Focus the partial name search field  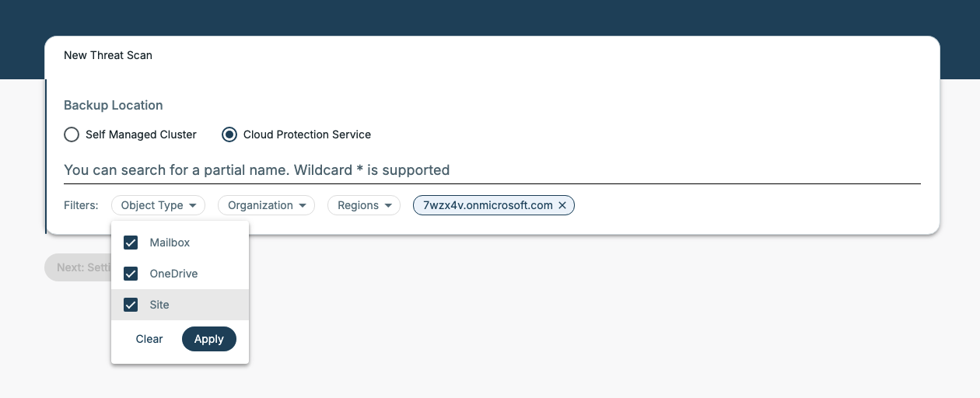[x=492, y=169]
